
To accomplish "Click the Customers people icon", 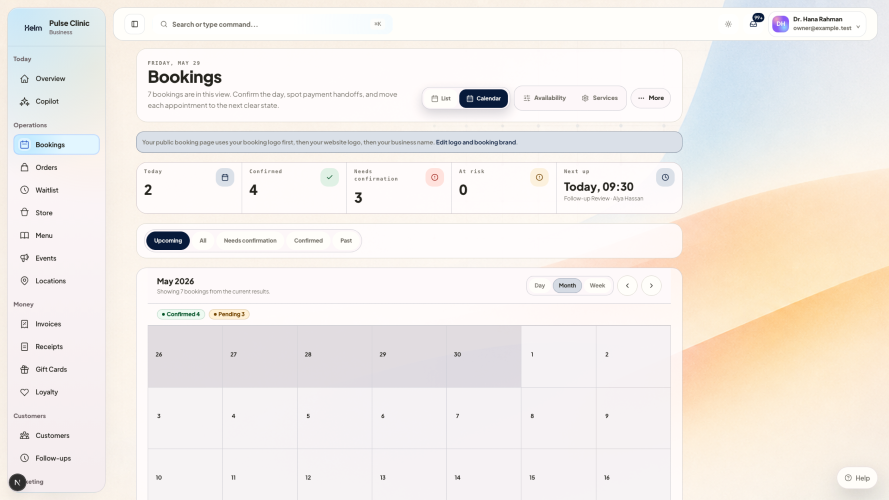I will click(x=24, y=435).
